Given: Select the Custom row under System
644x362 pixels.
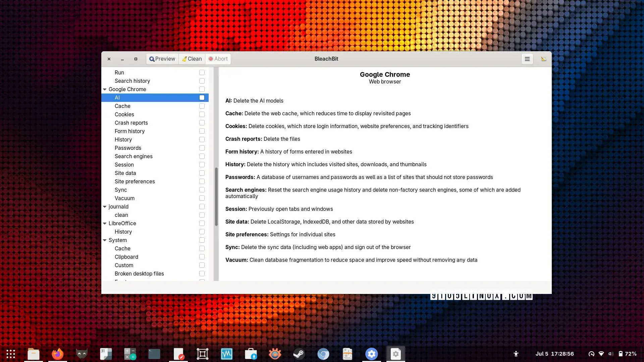Looking at the screenshot, I should tap(155, 265).
